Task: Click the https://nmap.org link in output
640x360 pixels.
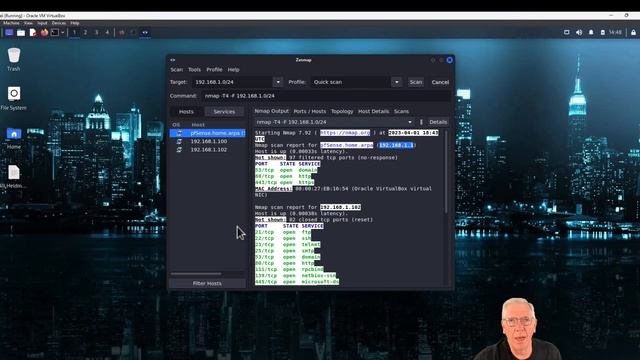Action: click(x=345, y=133)
